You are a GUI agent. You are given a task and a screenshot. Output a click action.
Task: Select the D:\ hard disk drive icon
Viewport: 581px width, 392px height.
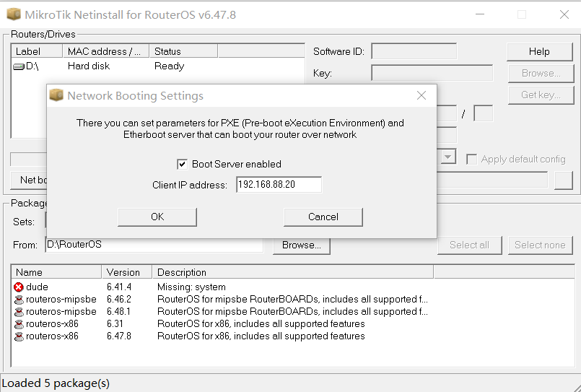tap(19, 66)
